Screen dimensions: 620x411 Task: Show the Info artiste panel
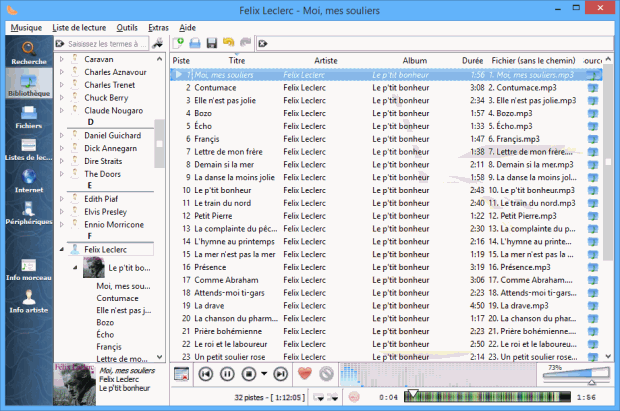(29, 301)
